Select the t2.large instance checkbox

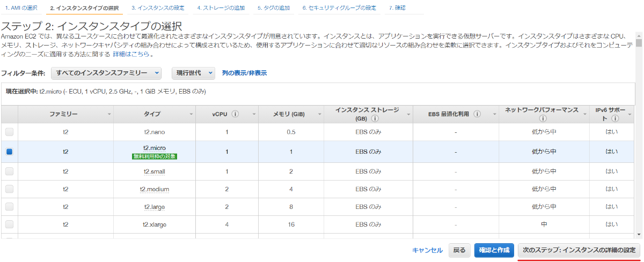tap(9, 207)
